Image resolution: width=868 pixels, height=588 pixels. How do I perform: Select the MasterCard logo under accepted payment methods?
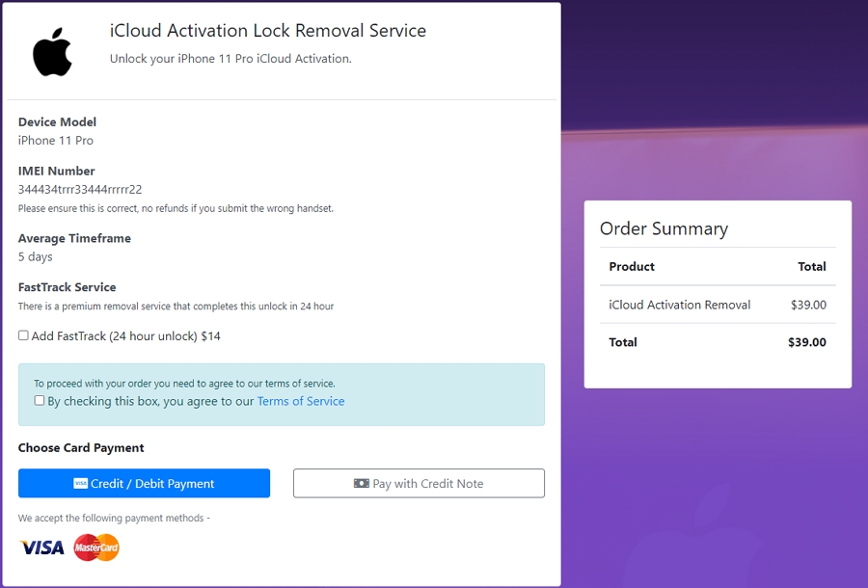click(x=95, y=547)
